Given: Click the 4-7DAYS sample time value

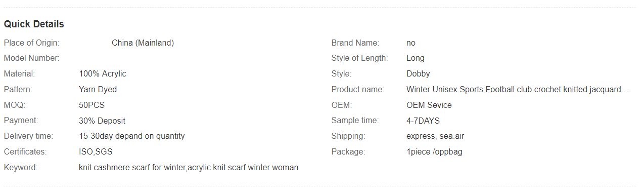Looking at the screenshot, I should pos(423,121).
